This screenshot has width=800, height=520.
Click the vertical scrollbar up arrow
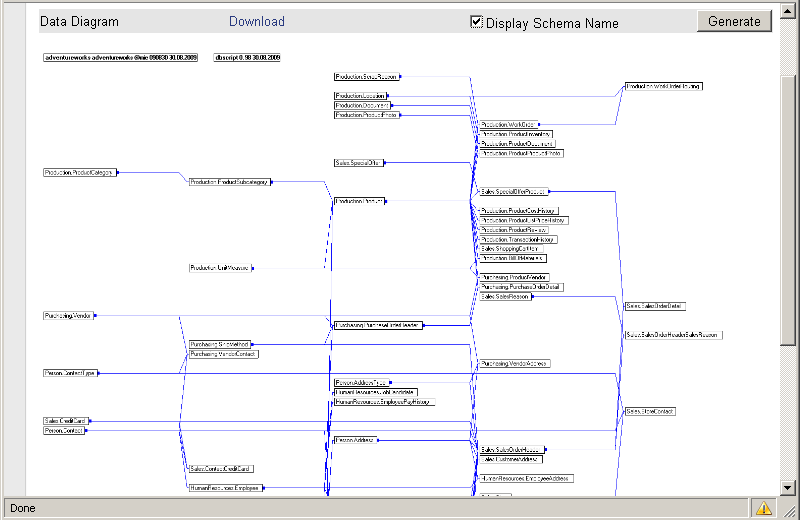point(788,12)
